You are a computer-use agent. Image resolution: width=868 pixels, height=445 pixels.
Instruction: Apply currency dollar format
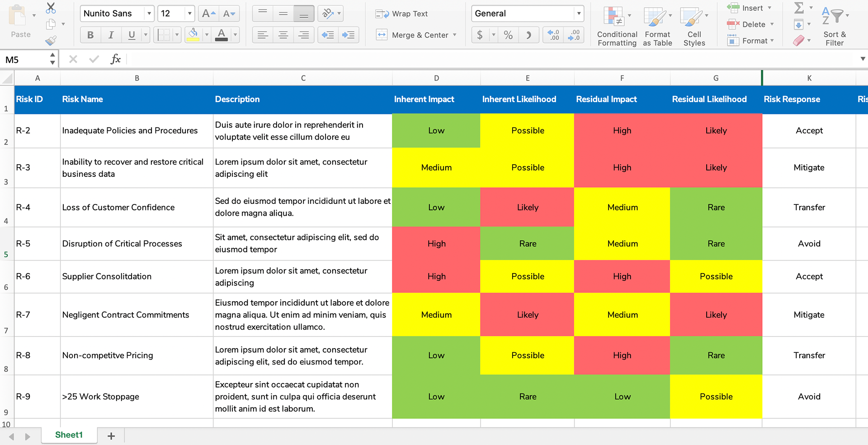[480, 35]
